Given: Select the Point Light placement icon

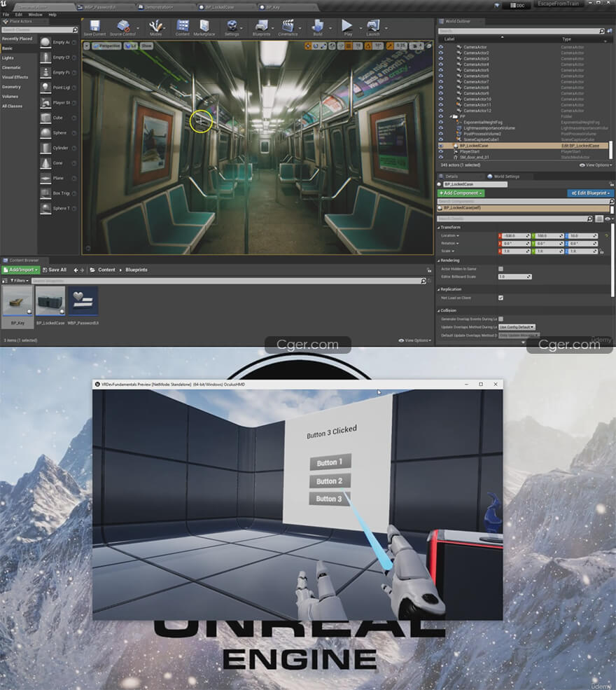Looking at the screenshot, I should click(x=45, y=88).
